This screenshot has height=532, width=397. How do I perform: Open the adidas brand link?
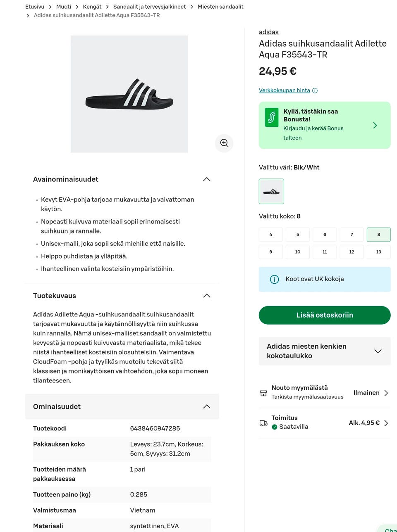268,32
